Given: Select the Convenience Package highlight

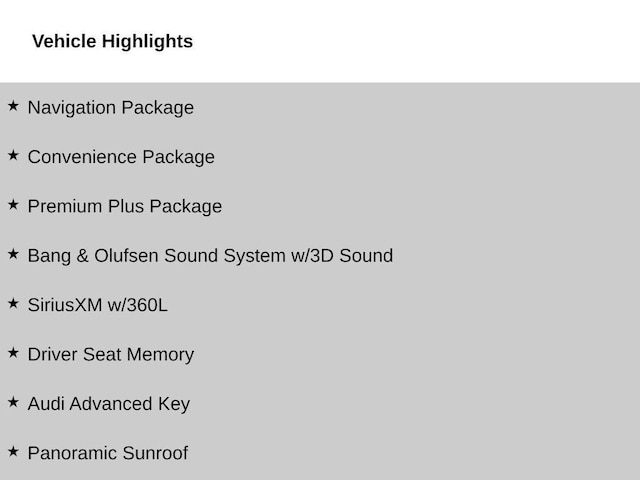Looking at the screenshot, I should [x=121, y=158].
